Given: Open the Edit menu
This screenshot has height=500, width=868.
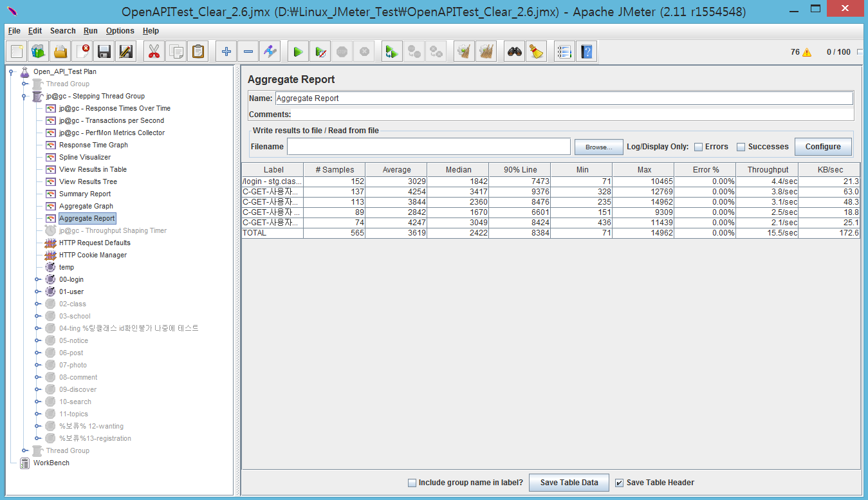Looking at the screenshot, I should 35,31.
